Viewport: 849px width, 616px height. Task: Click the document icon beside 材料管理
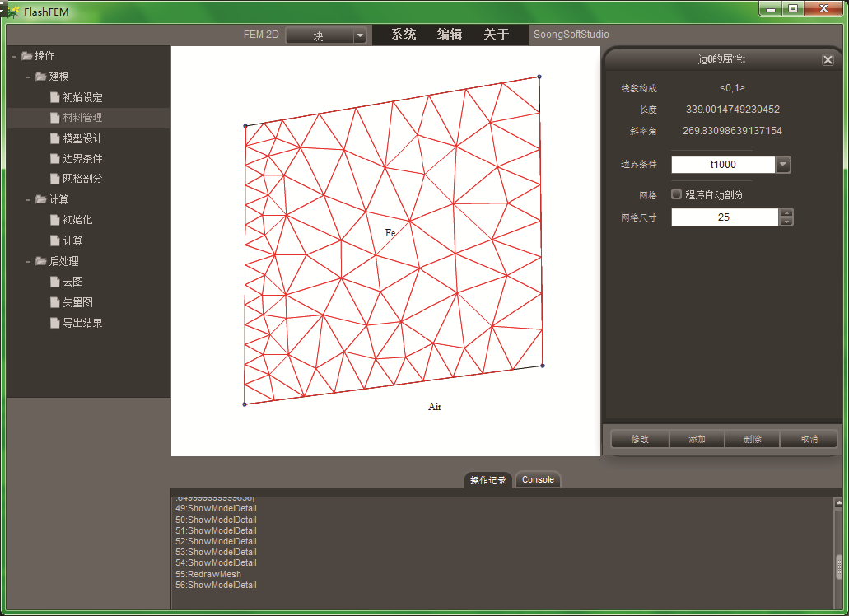(54, 118)
